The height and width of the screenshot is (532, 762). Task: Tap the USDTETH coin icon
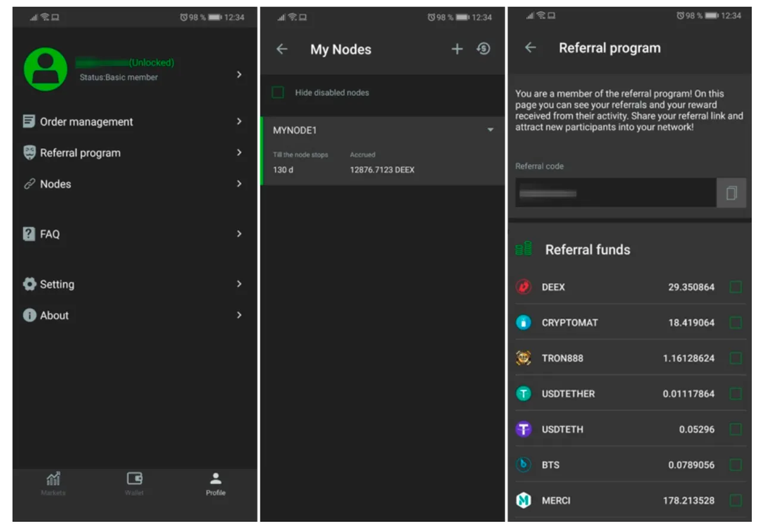523,429
